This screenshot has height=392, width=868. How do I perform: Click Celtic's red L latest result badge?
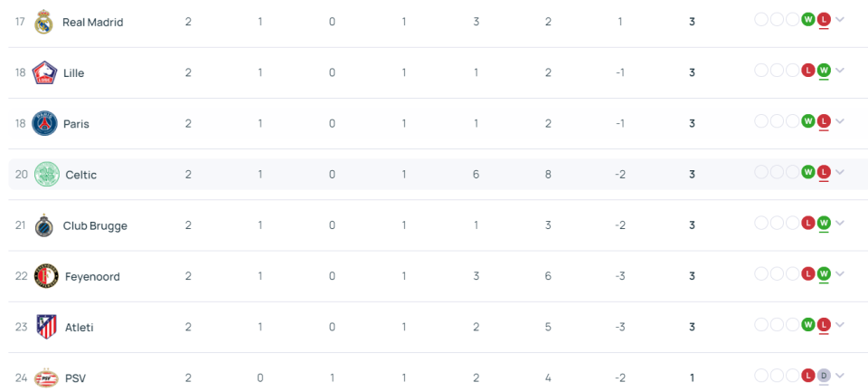tap(824, 172)
